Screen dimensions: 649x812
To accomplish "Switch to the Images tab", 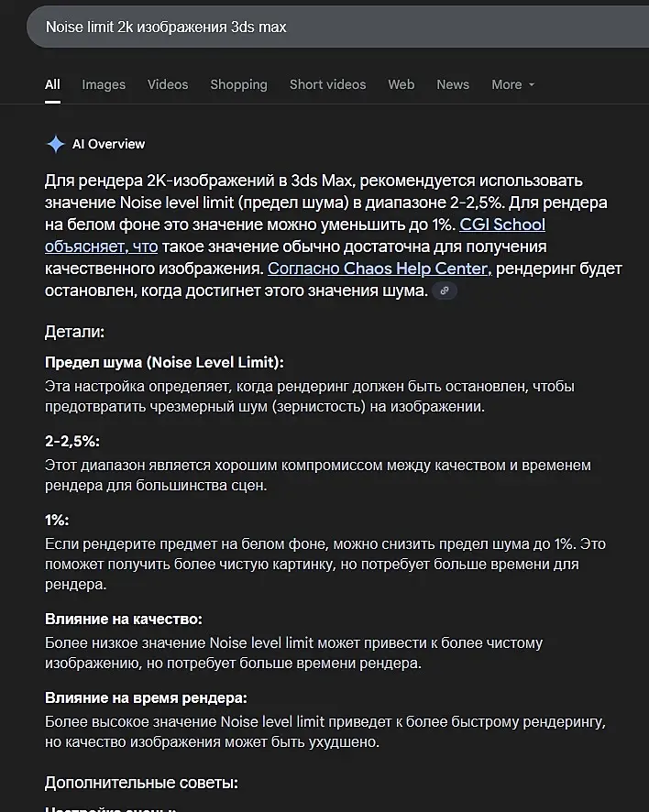I will click(104, 84).
